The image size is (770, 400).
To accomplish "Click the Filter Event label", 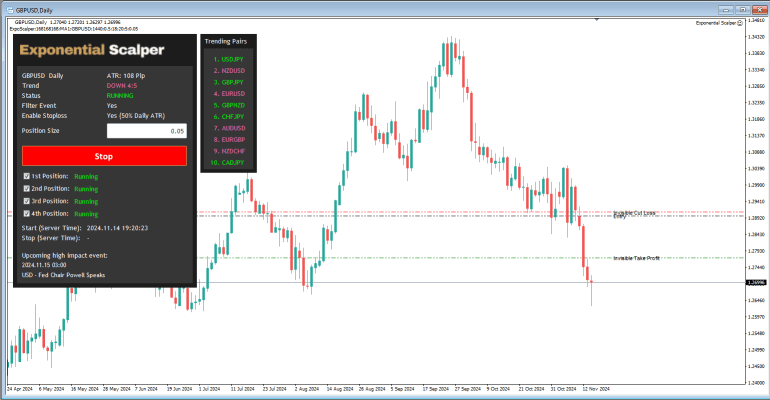I will (x=39, y=106).
